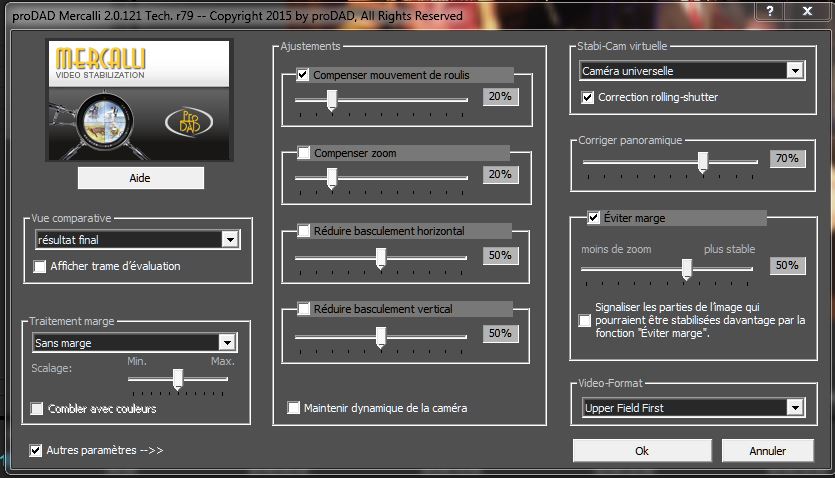Click the Corriger panoramique slider handle
This screenshot has height=478, width=835.
click(703, 162)
